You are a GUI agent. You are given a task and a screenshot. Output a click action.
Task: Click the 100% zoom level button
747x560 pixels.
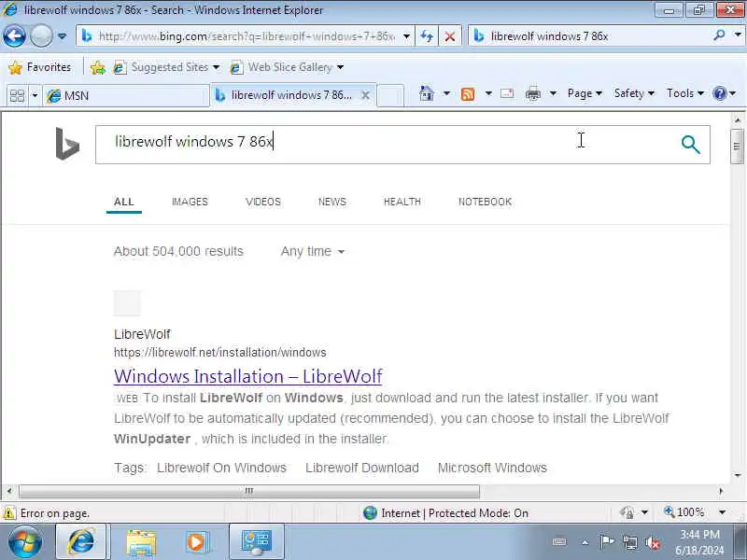[x=684, y=512]
